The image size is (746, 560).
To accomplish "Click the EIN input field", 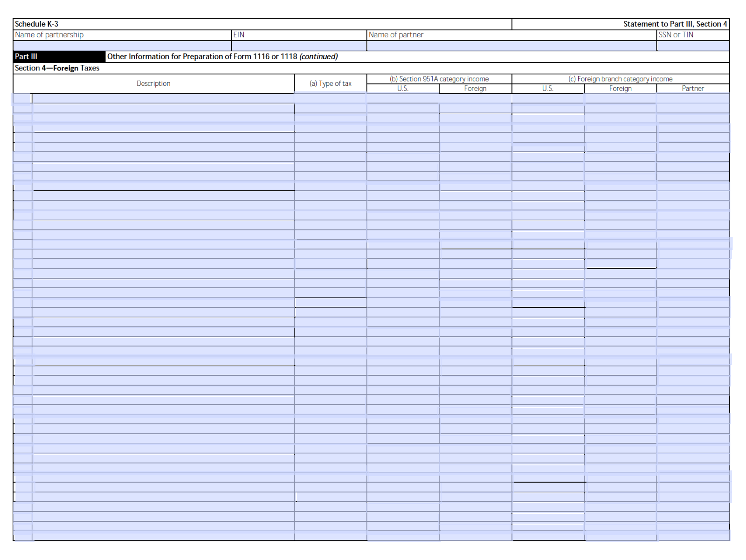I will 299,46.
